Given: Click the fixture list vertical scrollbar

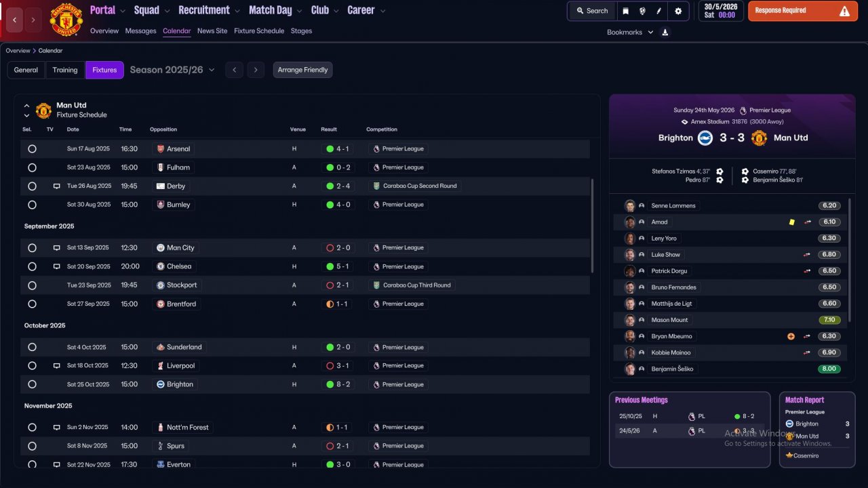Looking at the screenshot, I should pos(593,226).
